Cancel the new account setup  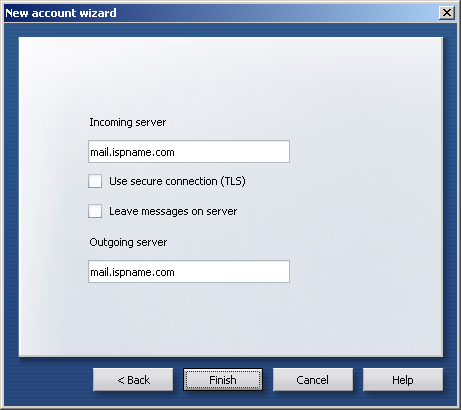(x=313, y=380)
